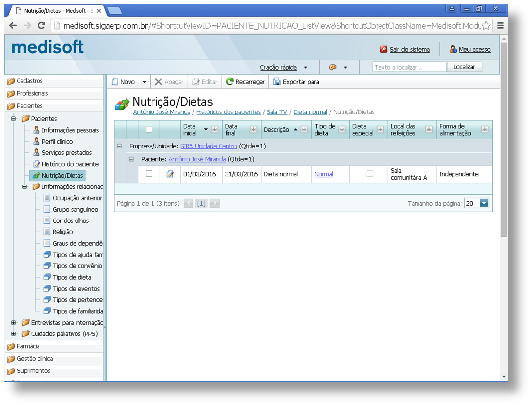Image resolution: width=532 pixels, height=406 pixels.
Task: Click the browser back arrow
Action: click(x=13, y=26)
